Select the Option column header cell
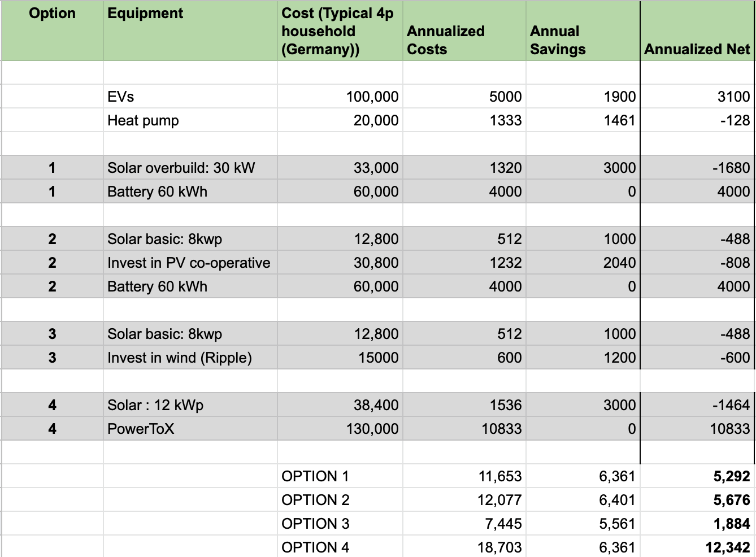This screenshot has height=557, width=756. (53, 13)
